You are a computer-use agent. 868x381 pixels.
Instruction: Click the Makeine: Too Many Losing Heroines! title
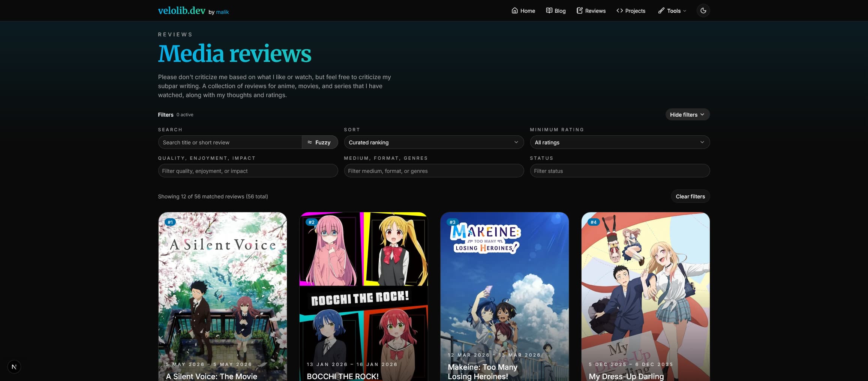(x=483, y=372)
